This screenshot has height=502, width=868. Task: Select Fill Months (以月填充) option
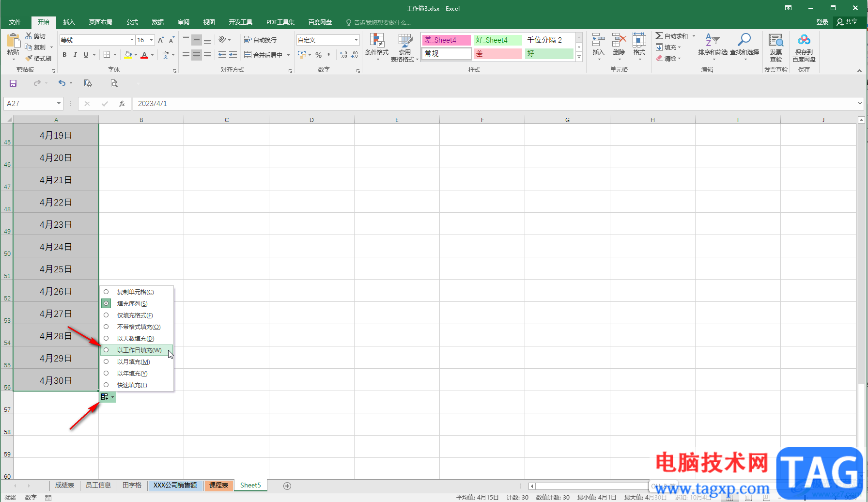point(136,361)
